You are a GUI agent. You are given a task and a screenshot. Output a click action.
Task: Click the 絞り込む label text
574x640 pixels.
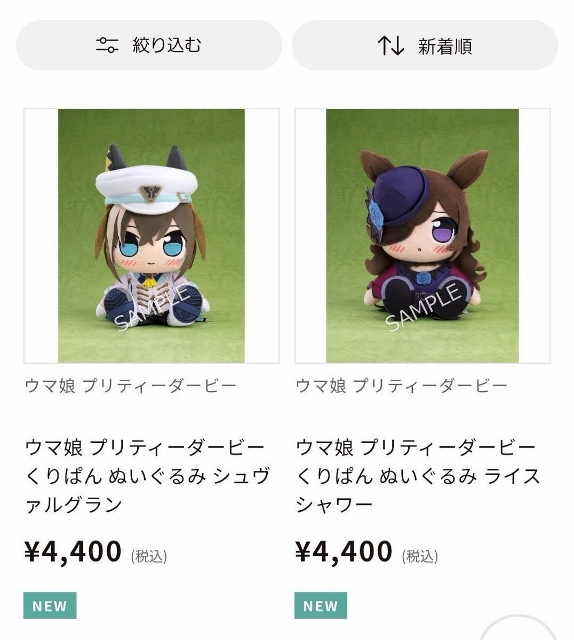(167, 45)
